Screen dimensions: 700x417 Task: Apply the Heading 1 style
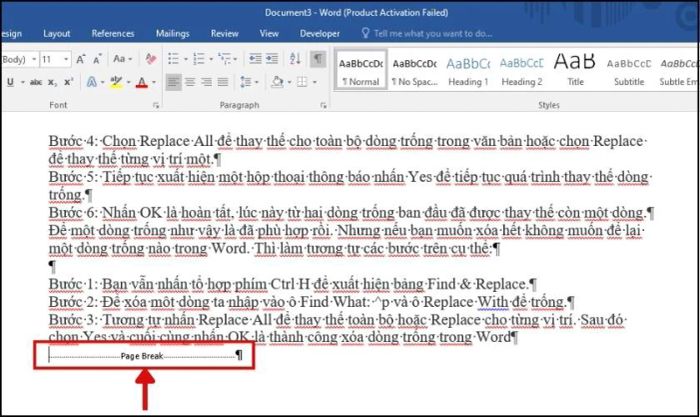468,71
